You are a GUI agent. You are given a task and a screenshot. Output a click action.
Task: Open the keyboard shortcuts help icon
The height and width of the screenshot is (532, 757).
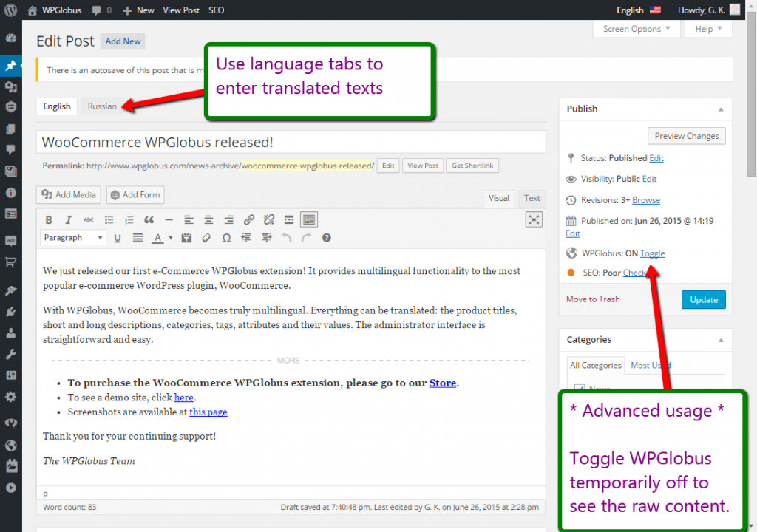tap(326, 238)
